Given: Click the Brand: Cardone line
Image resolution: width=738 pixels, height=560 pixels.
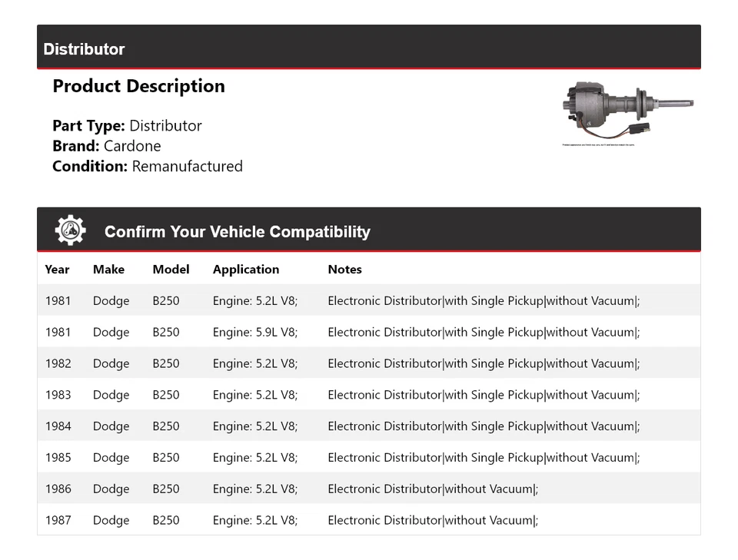Looking at the screenshot, I should pos(107,146).
